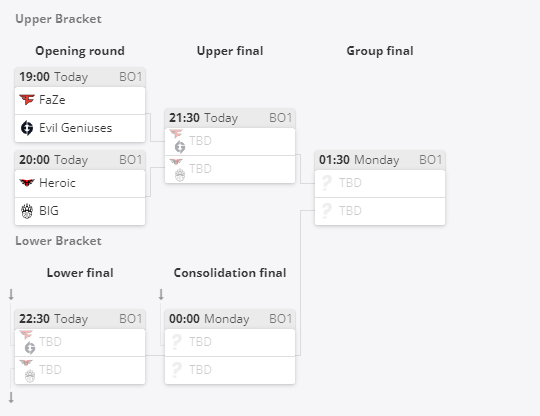Viewport: 540px width, 416px height.
Task: Click down arrow above Consolidation final match
Action: pos(161,294)
